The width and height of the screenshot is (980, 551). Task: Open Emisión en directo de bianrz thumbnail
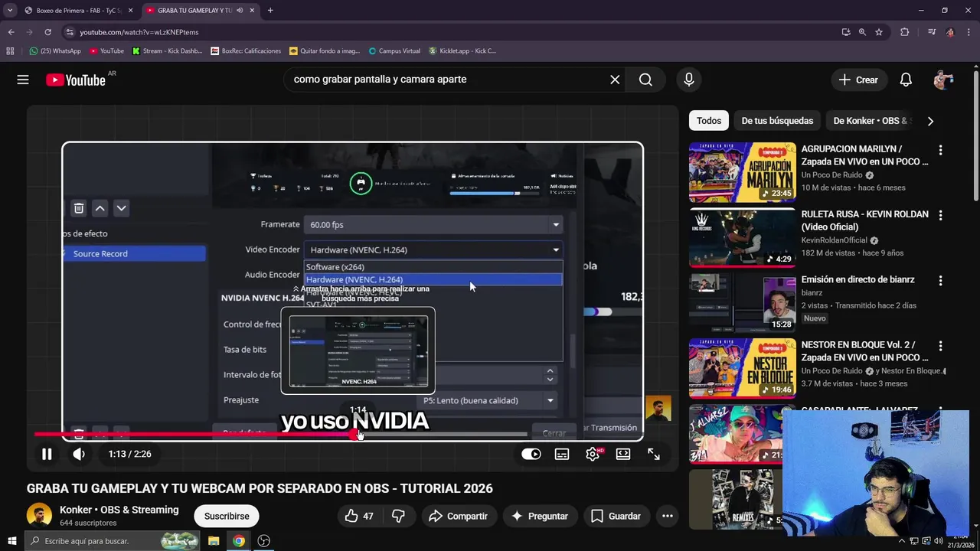(x=742, y=303)
